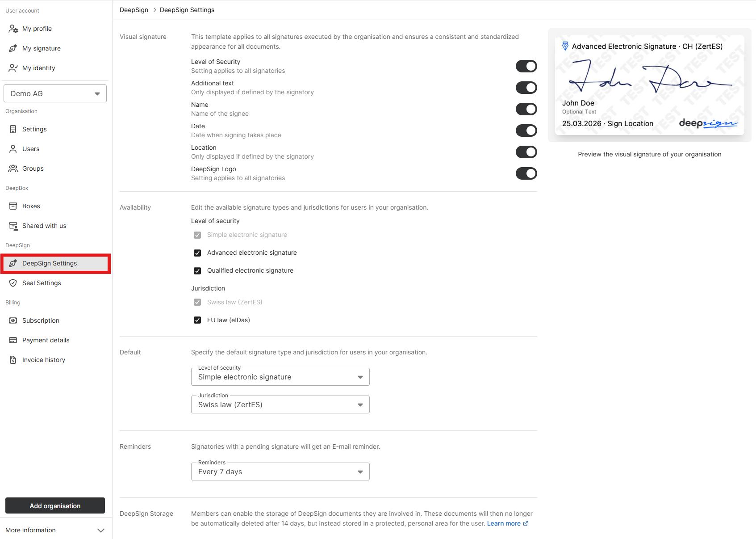Turn off the DeepSign Logo toggle
The image size is (756, 539).
tap(526, 173)
